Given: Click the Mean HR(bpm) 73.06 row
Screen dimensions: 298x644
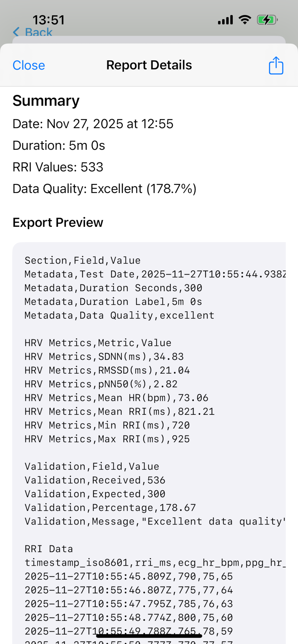Looking at the screenshot, I should (x=116, y=398).
